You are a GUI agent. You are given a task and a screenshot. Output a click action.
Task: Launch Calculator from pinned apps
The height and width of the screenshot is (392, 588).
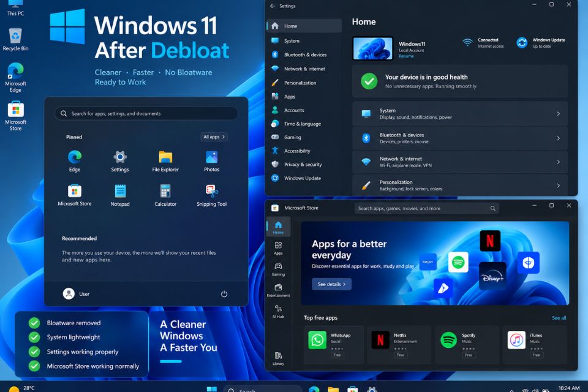[x=165, y=195]
